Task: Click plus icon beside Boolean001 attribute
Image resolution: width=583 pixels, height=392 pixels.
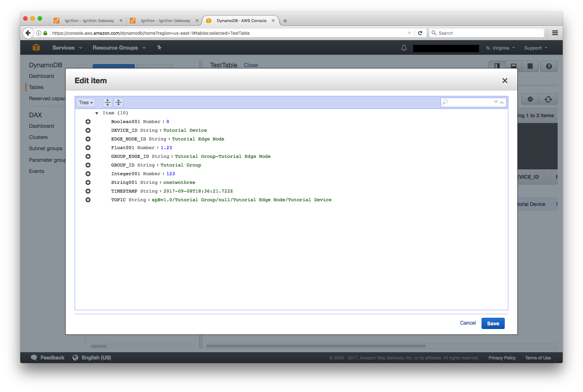Action: tap(88, 122)
